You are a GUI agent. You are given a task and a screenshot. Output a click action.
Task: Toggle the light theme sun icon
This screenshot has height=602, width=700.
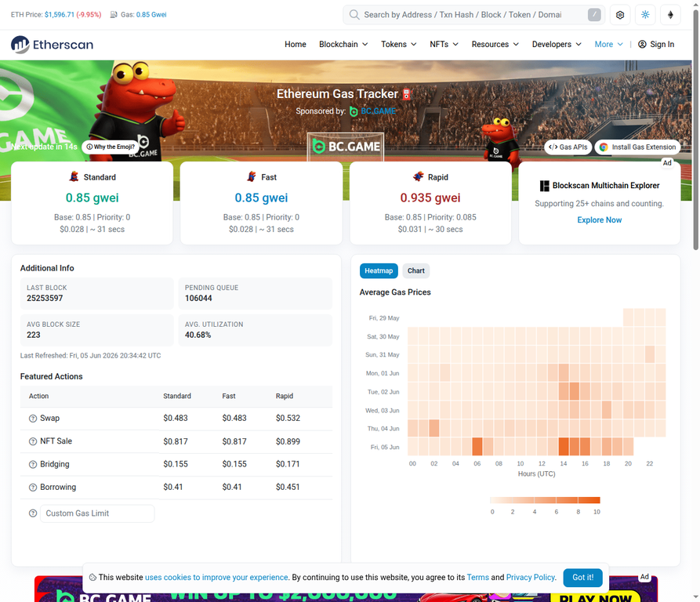click(645, 15)
